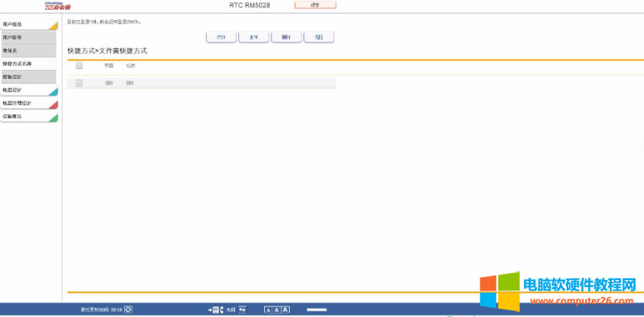644x317 pixels.
Task: Click the logo at the top left
Action: click(57, 6)
